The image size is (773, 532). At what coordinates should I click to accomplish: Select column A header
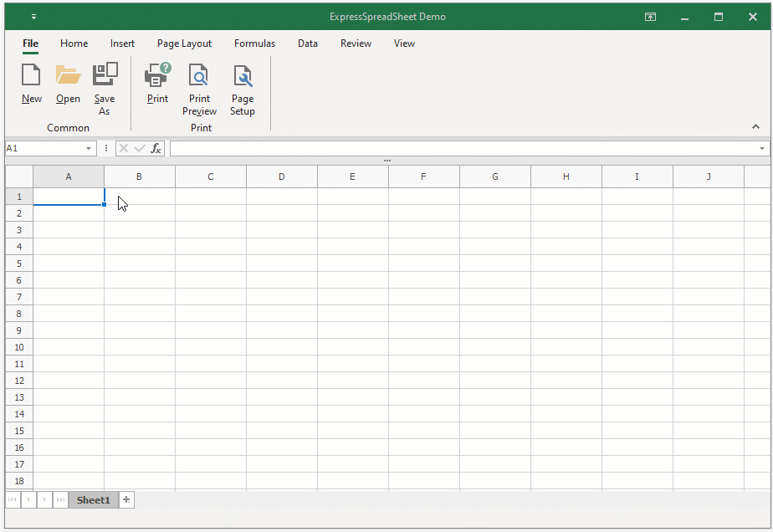[69, 176]
